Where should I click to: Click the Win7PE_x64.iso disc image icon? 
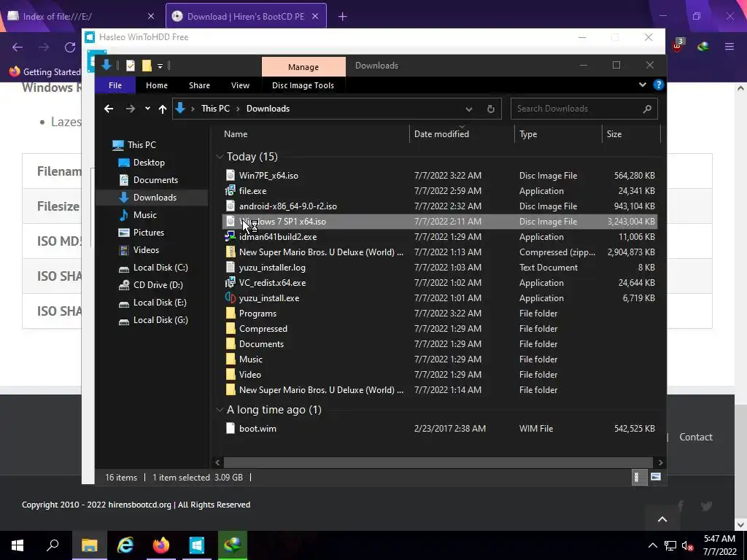(231, 175)
